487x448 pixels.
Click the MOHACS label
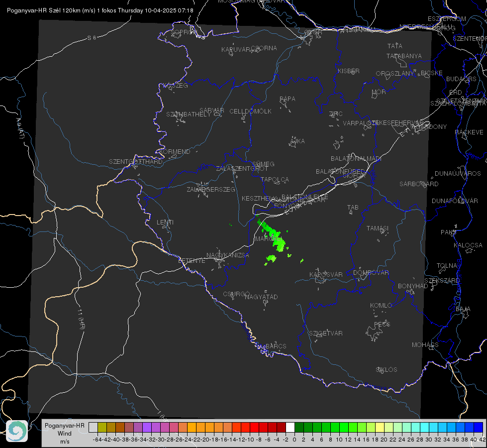[x=425, y=345]
